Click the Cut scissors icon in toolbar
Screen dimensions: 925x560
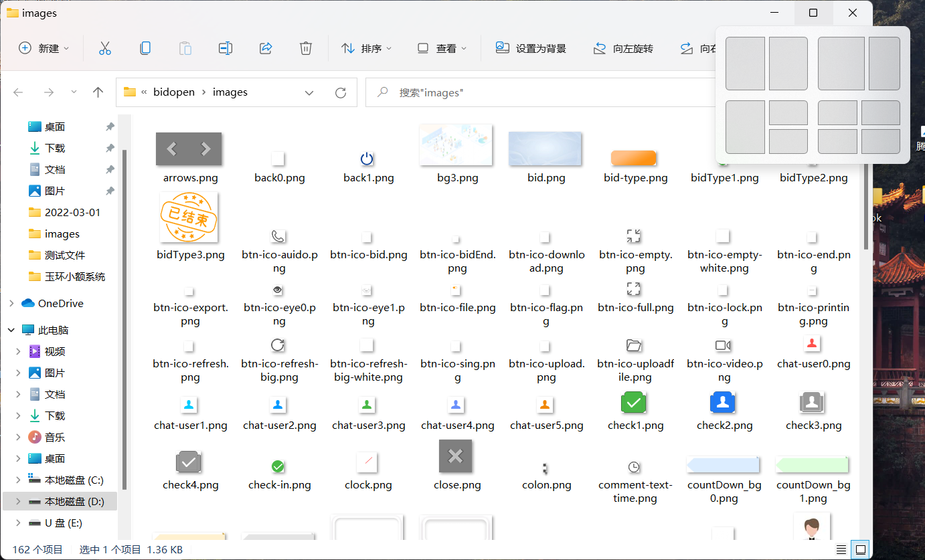(x=104, y=48)
